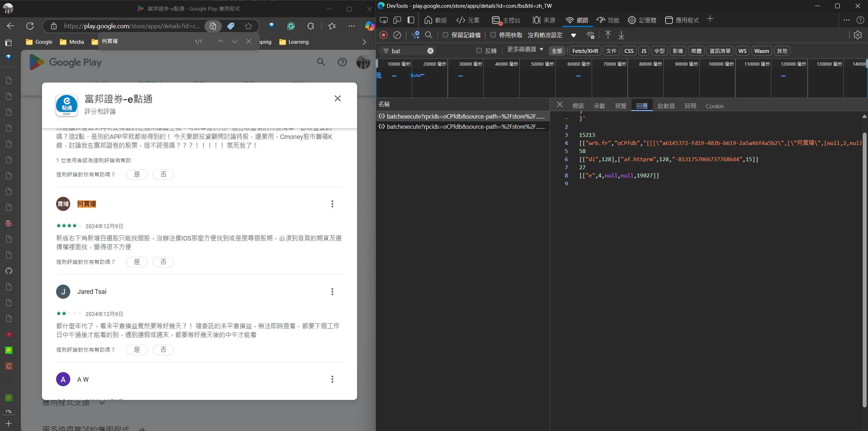868x431 pixels.
Task: Select DevTools inspect element tool
Action: (x=384, y=20)
